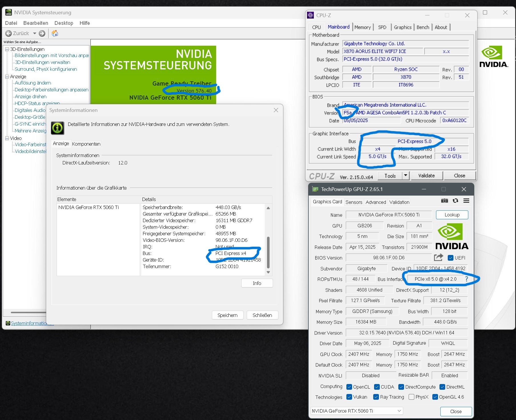Select 3D-Einstellungen verwalten in tree

pyautogui.click(x=42, y=62)
